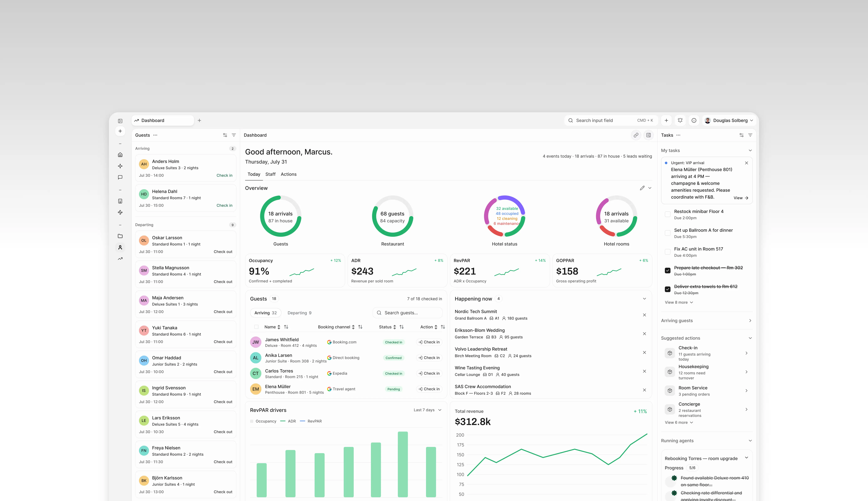Check Restock minibar Floor 4 task
This screenshot has width=868, height=501.
[668, 214]
